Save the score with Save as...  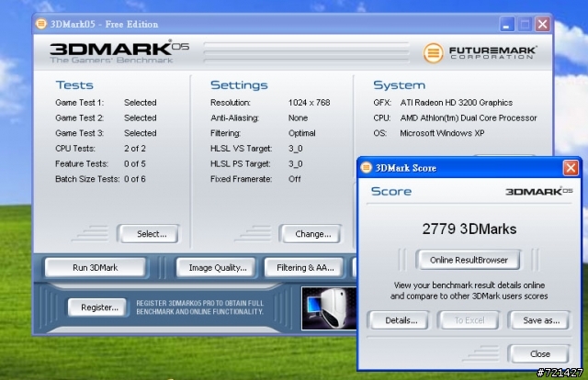(x=539, y=320)
